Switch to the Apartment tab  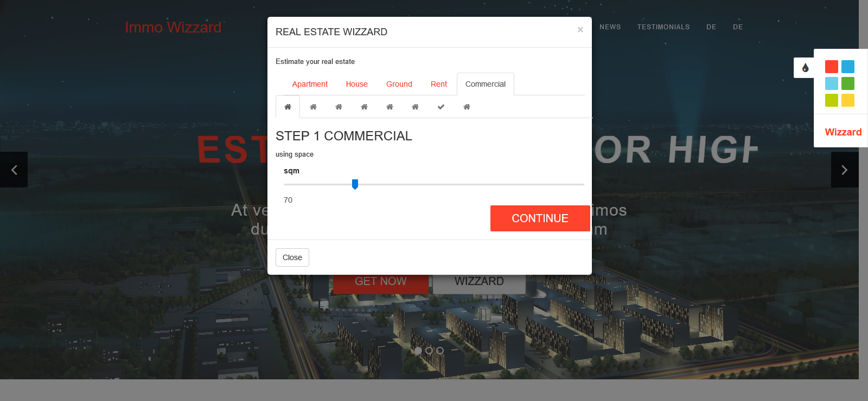click(310, 84)
